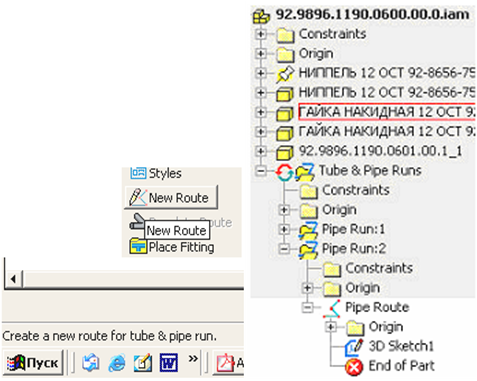Click the second НИППЕЛЬ part cube icon
Screen dimensions: 477x381
click(x=285, y=94)
